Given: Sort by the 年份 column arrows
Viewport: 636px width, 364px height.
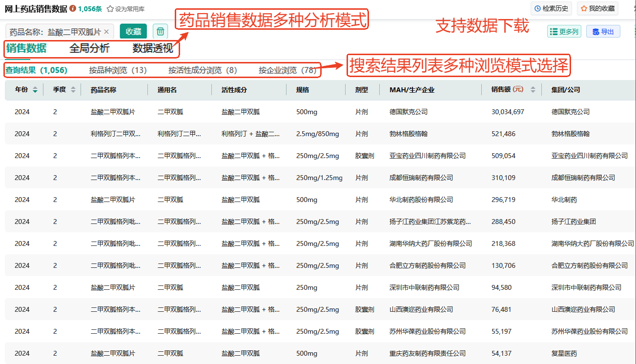Looking at the screenshot, I should [35, 90].
